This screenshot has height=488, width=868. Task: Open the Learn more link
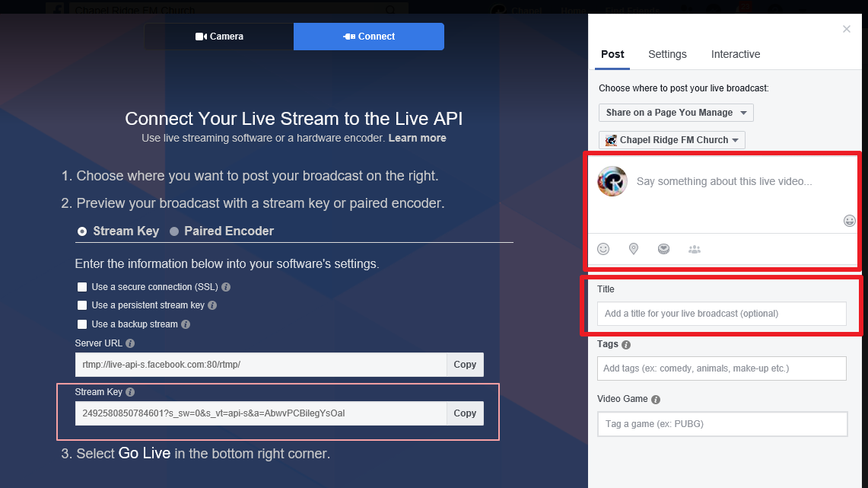(x=417, y=138)
